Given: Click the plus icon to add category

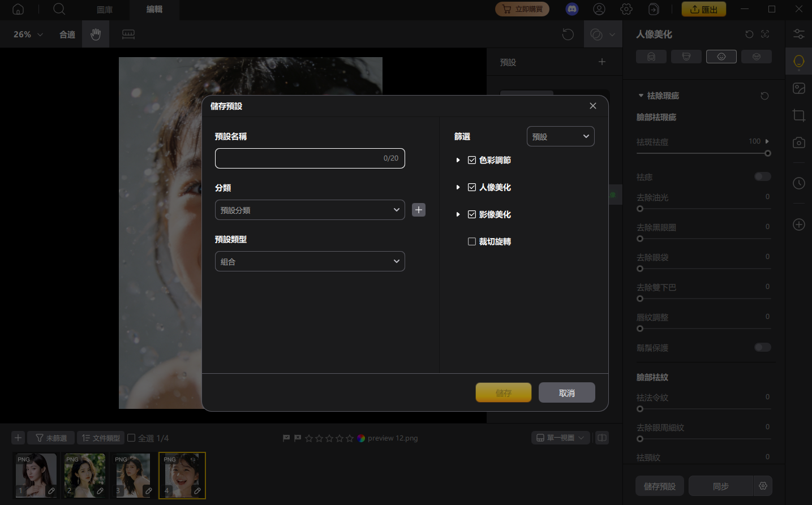Looking at the screenshot, I should [x=419, y=210].
